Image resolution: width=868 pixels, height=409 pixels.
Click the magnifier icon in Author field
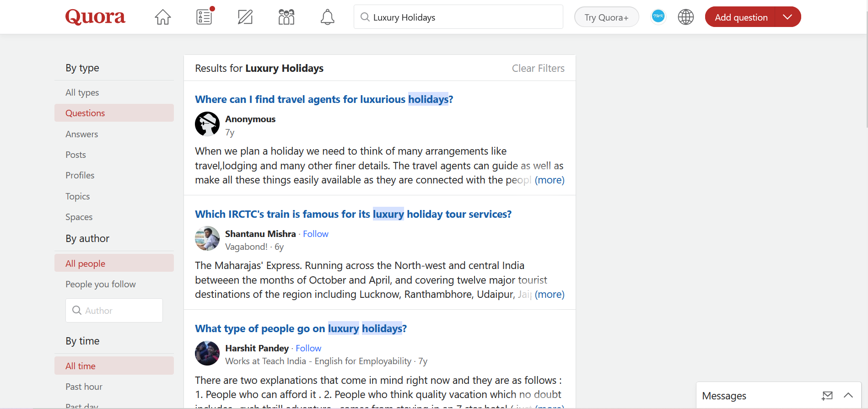(77, 310)
